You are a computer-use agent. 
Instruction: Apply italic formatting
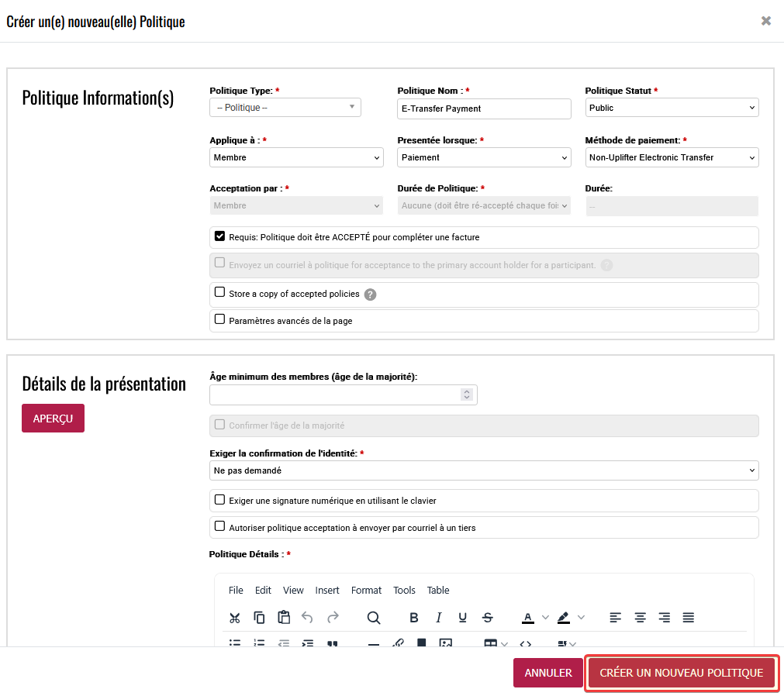pos(438,618)
